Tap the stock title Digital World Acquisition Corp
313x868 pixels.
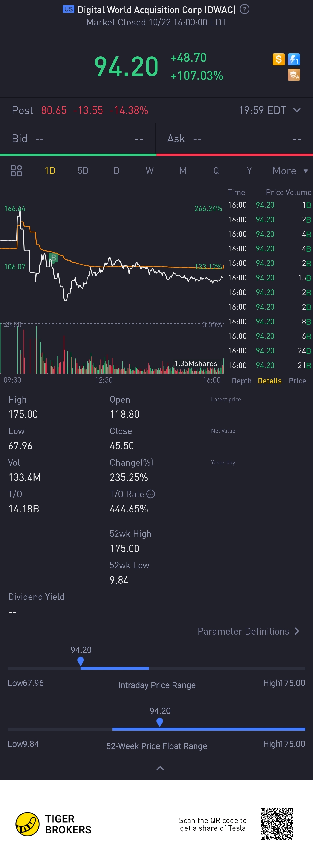coord(156,10)
